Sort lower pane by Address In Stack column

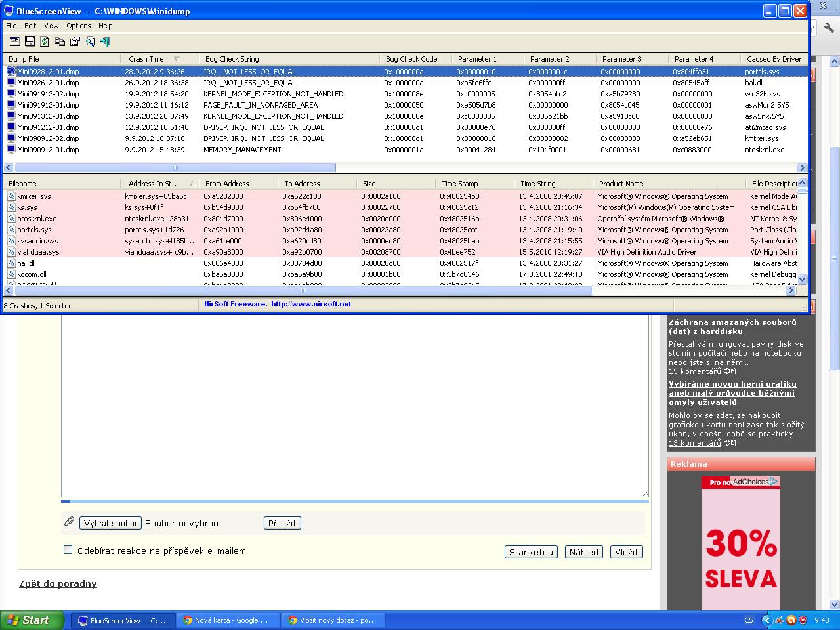160,184
